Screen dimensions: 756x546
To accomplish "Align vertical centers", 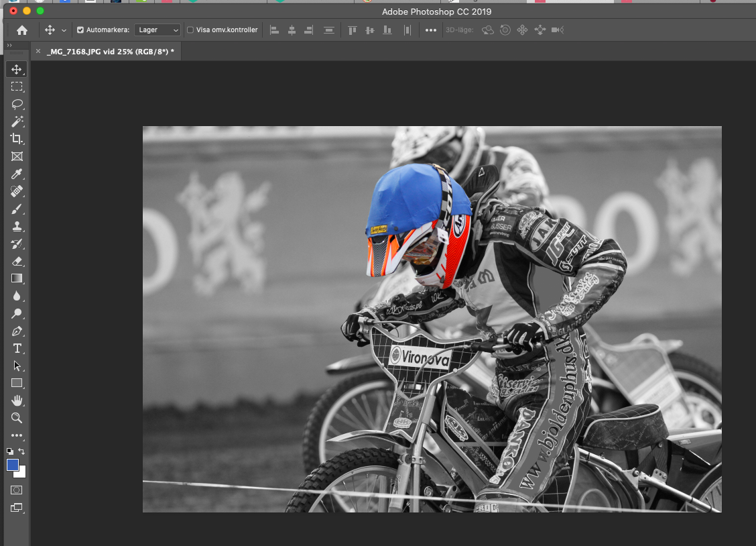I will tap(370, 30).
